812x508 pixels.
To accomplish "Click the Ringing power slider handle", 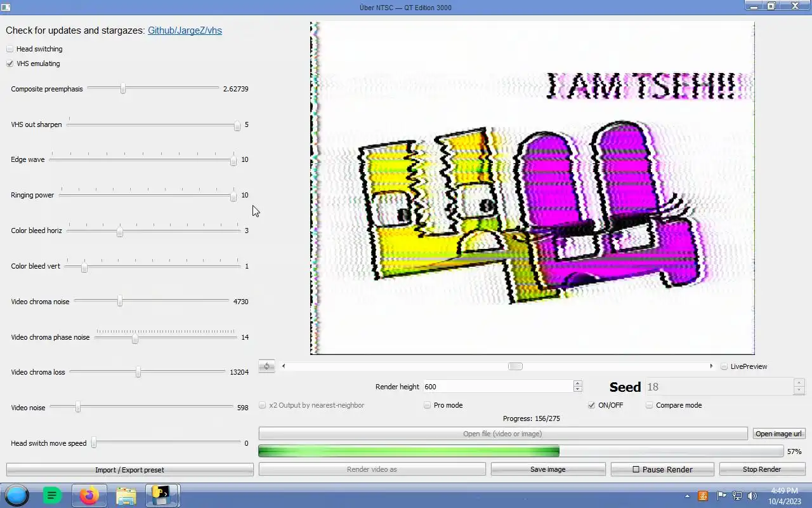I will pos(233,196).
